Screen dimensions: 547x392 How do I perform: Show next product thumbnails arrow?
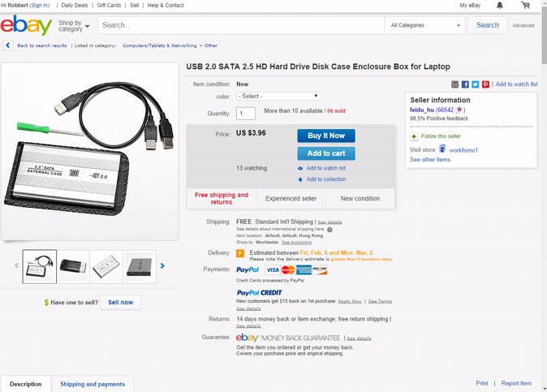coord(162,265)
